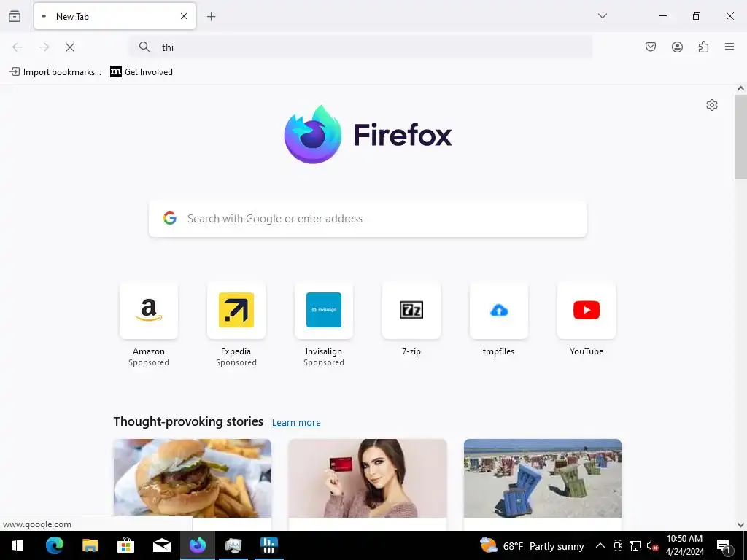Click the Google 'G' icon in search box
The height and width of the screenshot is (560, 747).
pos(170,219)
